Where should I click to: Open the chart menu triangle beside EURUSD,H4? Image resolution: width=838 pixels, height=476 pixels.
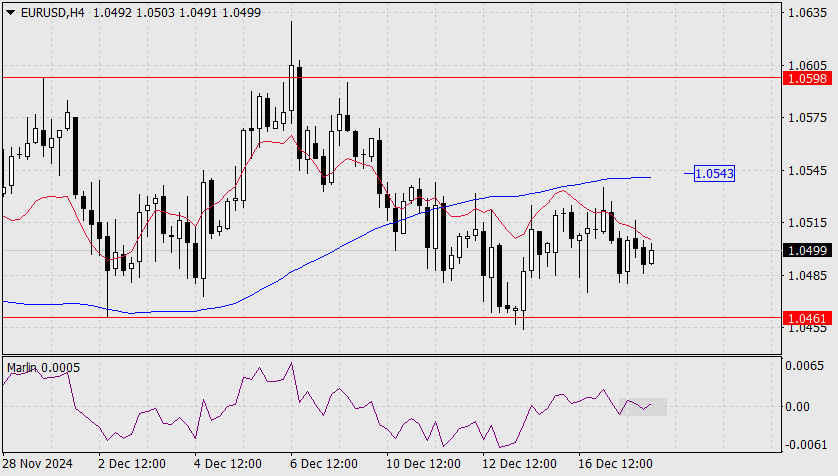pos(10,12)
